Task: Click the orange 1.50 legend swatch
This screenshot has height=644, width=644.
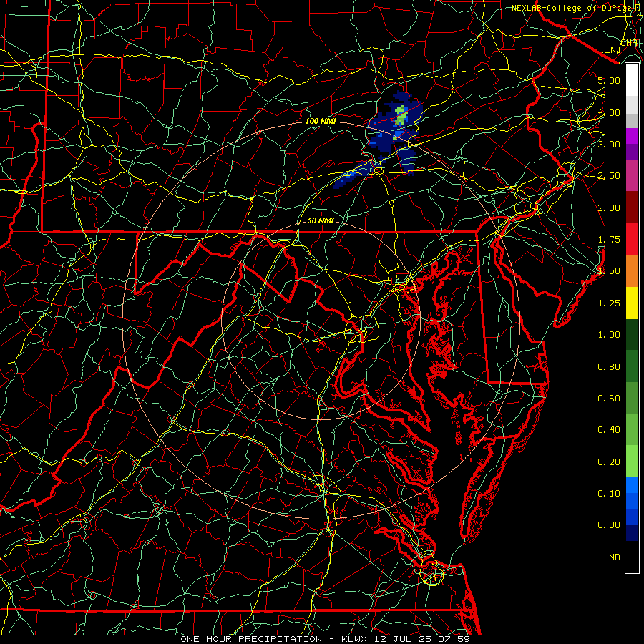Action: [632, 270]
